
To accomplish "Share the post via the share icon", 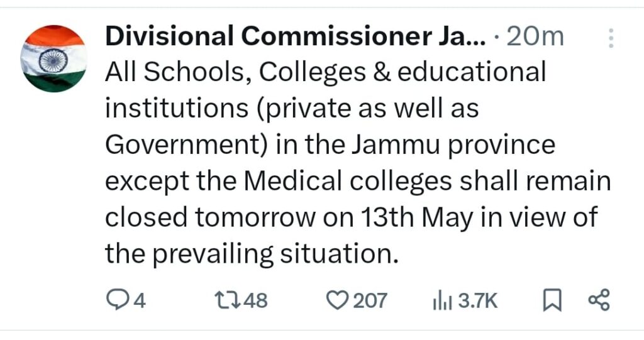I will [x=599, y=300].
